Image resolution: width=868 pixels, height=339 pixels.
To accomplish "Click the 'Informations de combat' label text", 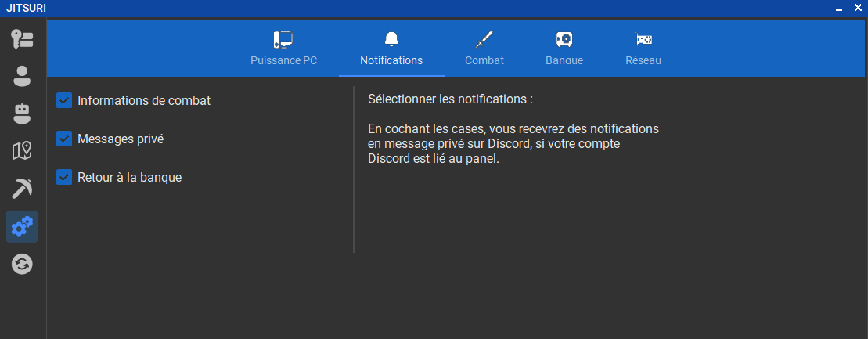I will (x=144, y=101).
